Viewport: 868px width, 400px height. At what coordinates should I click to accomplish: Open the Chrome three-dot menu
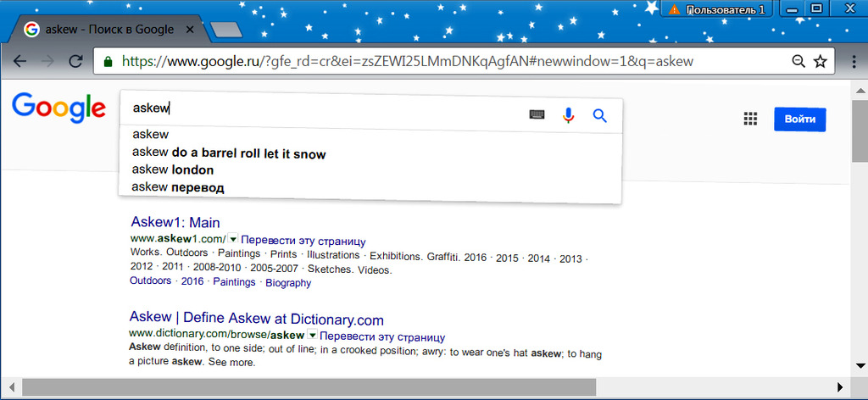[x=855, y=61]
